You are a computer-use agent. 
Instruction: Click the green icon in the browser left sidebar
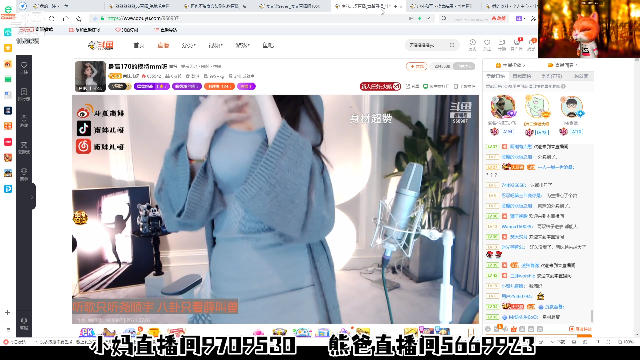tap(8, 79)
